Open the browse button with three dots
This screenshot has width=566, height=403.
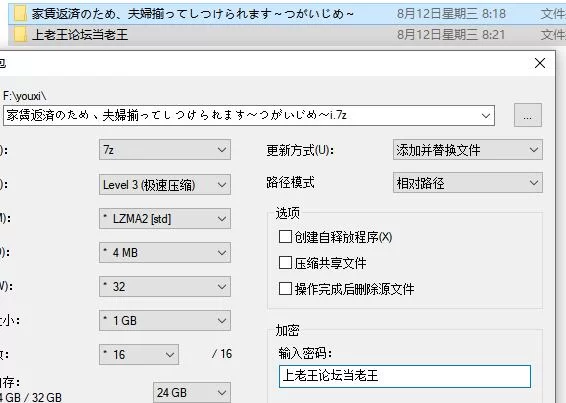click(x=528, y=115)
